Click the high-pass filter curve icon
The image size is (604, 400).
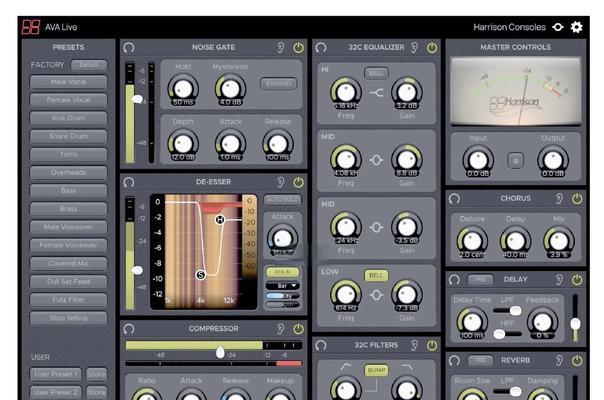click(346, 366)
